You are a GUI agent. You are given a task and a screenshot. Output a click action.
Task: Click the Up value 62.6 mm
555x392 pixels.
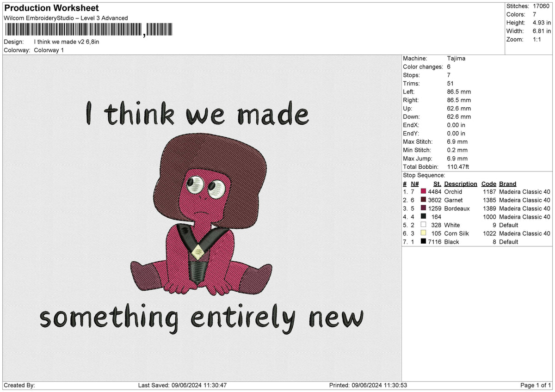point(459,109)
